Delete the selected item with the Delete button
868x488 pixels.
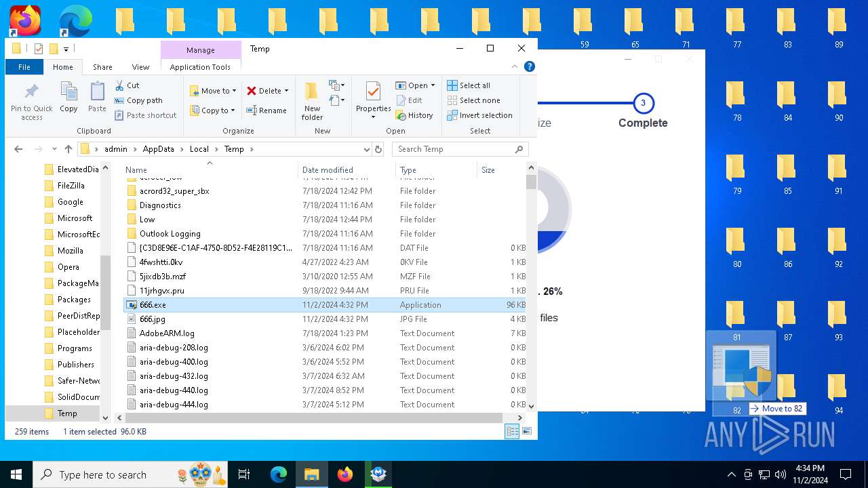pyautogui.click(x=264, y=91)
